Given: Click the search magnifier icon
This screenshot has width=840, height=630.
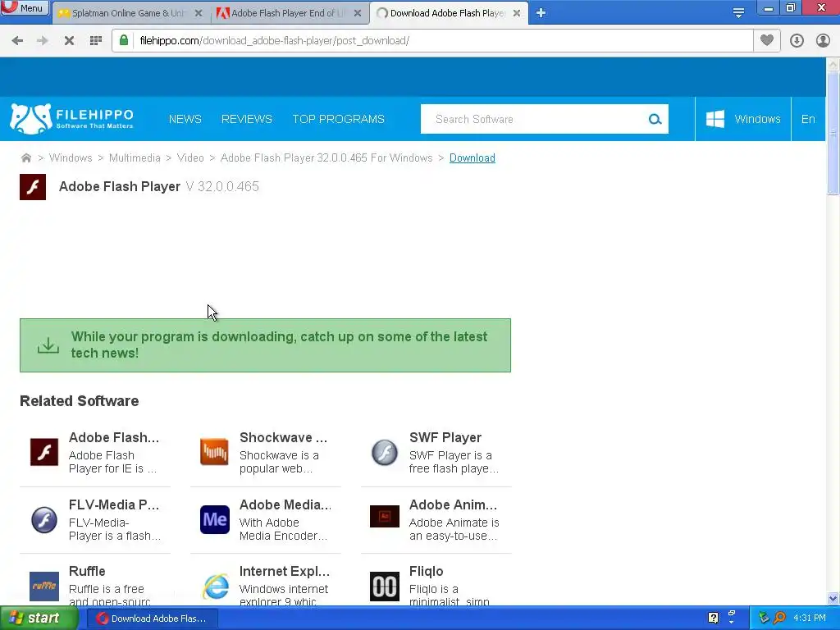Looking at the screenshot, I should click(x=655, y=119).
